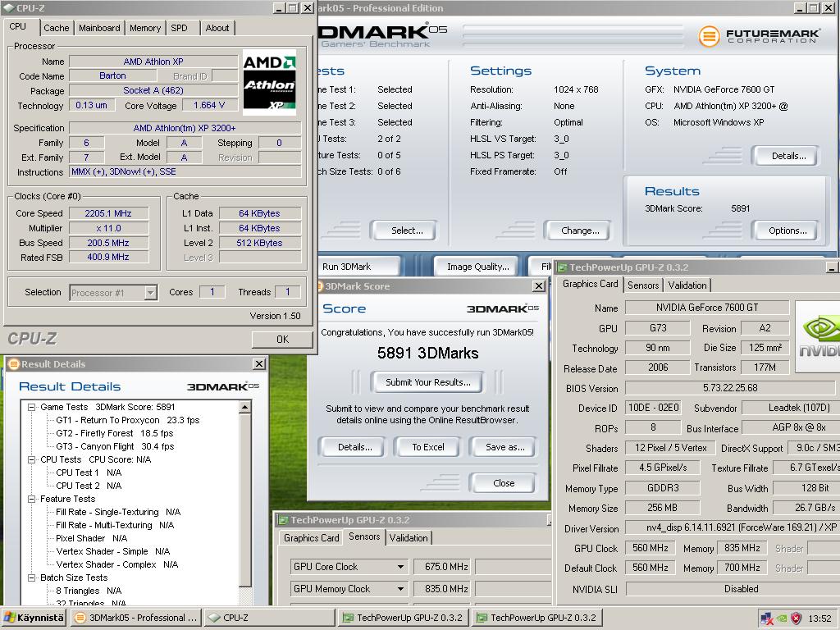Click the GPU-Z Graphics Card window title icon
The height and width of the screenshot is (630, 840).
coord(562,267)
